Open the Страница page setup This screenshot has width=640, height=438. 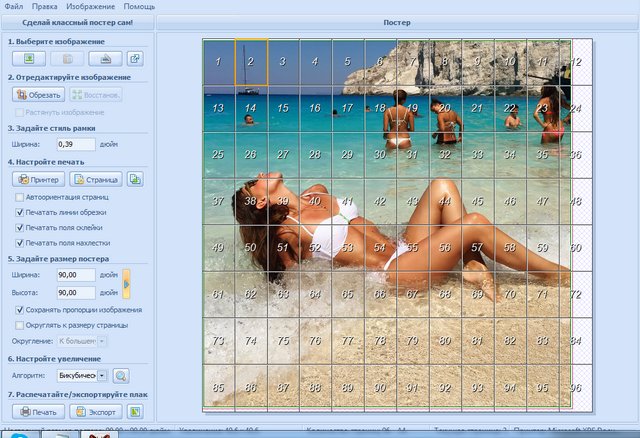(95, 179)
